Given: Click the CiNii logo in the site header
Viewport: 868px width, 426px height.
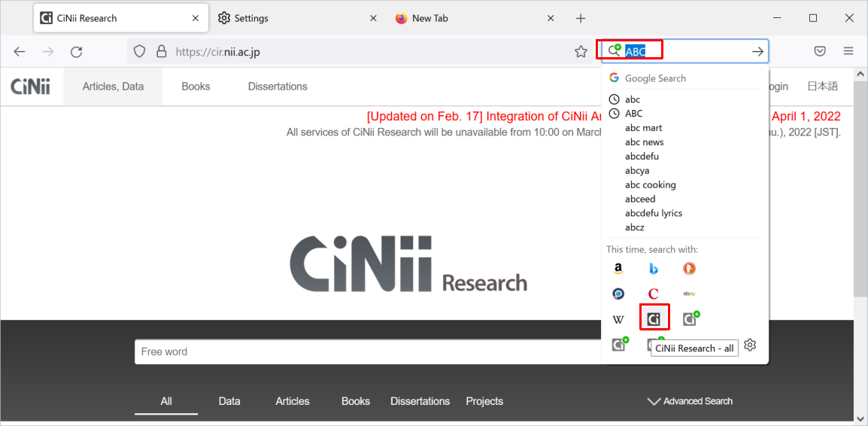Looking at the screenshot, I should click(30, 87).
